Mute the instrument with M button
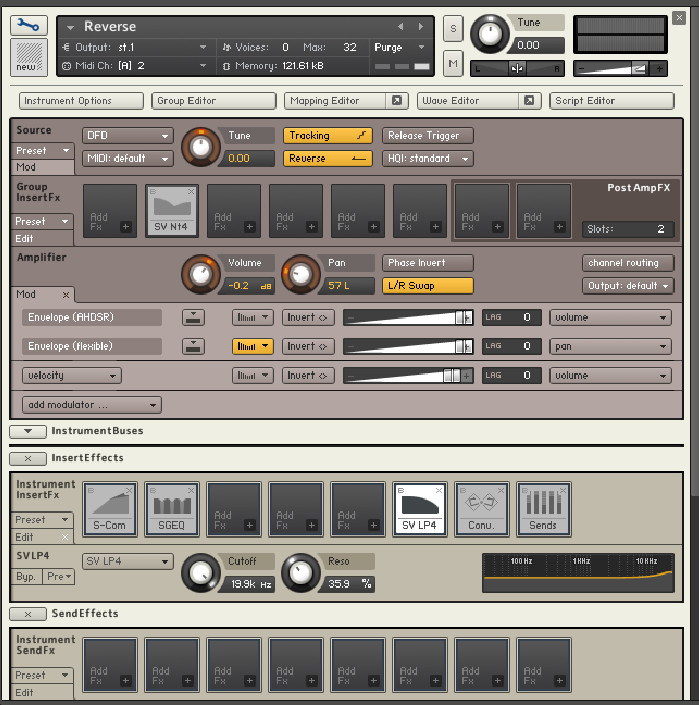The image size is (699, 705). pos(453,63)
